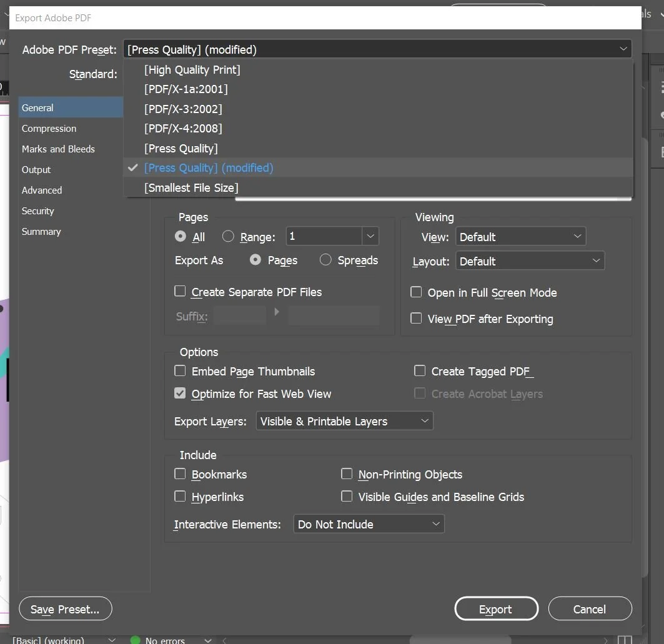Enable View PDF after Exporting
Viewport: 664px width, 644px height.
pos(416,319)
